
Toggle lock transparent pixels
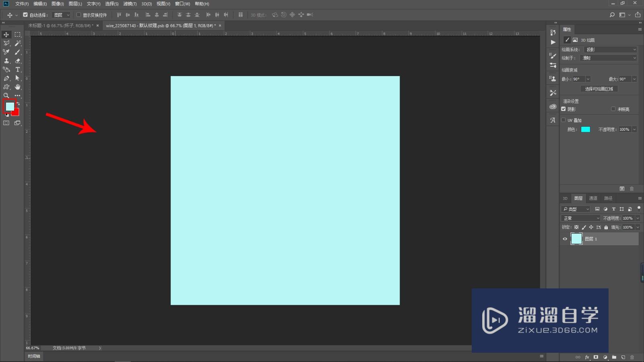tap(576, 227)
